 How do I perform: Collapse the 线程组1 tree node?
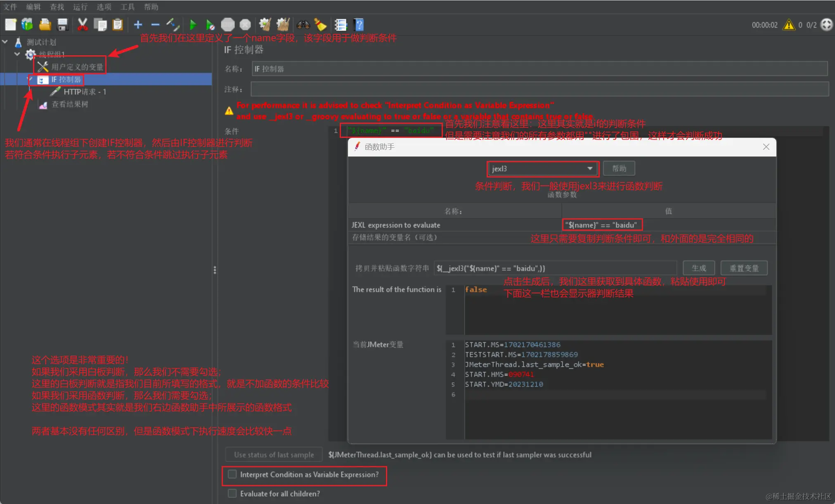pos(17,54)
